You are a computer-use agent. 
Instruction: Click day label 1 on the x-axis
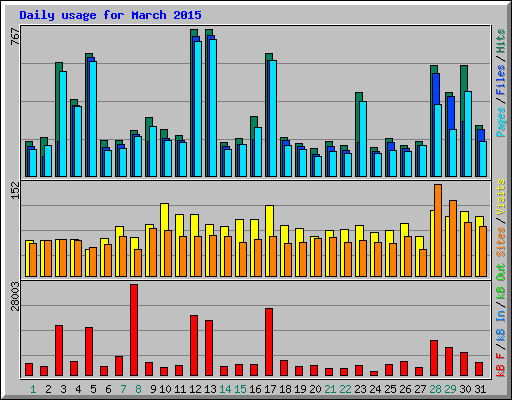pyautogui.click(x=33, y=389)
